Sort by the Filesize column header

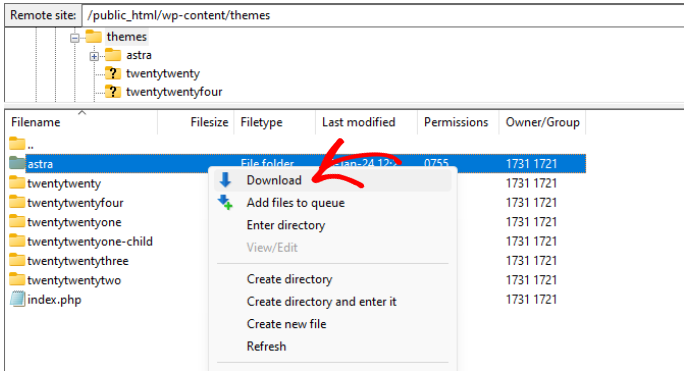coord(196,122)
